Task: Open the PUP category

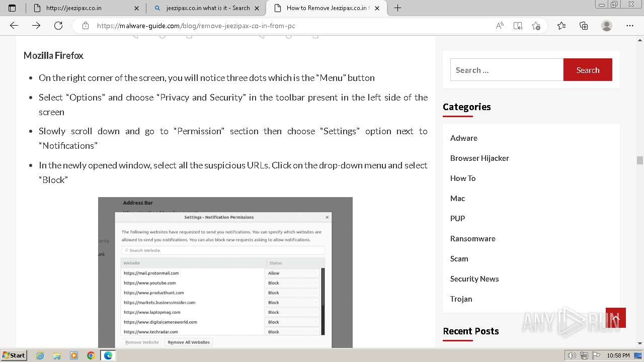Action: 457,218
